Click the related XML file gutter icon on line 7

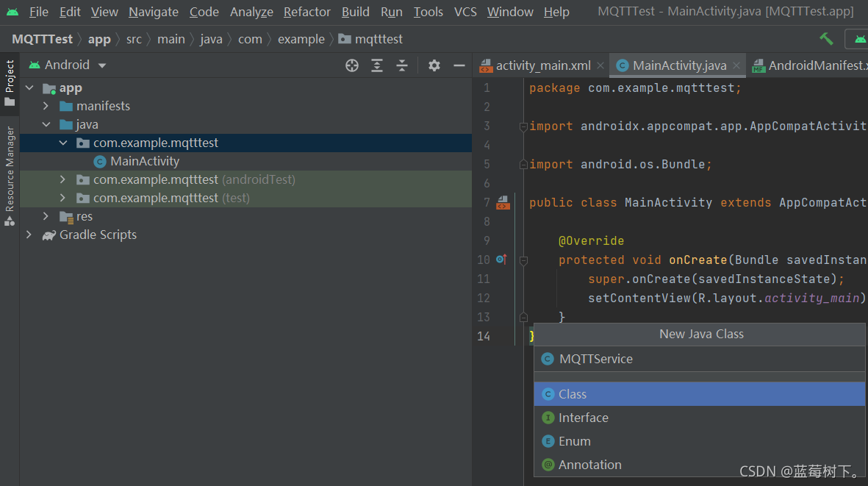503,203
